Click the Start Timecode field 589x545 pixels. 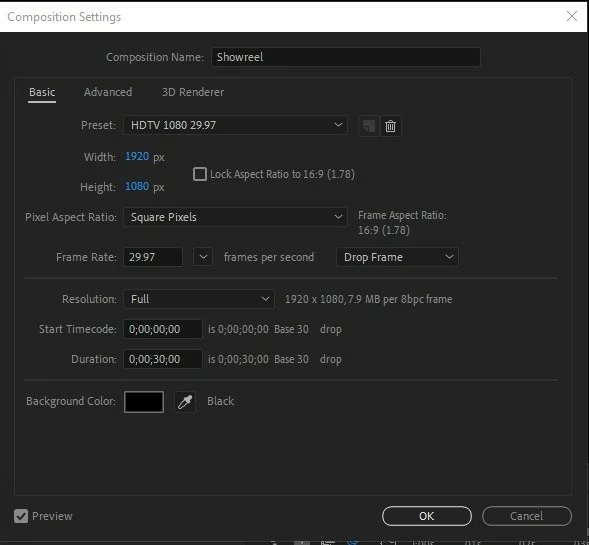(163, 329)
